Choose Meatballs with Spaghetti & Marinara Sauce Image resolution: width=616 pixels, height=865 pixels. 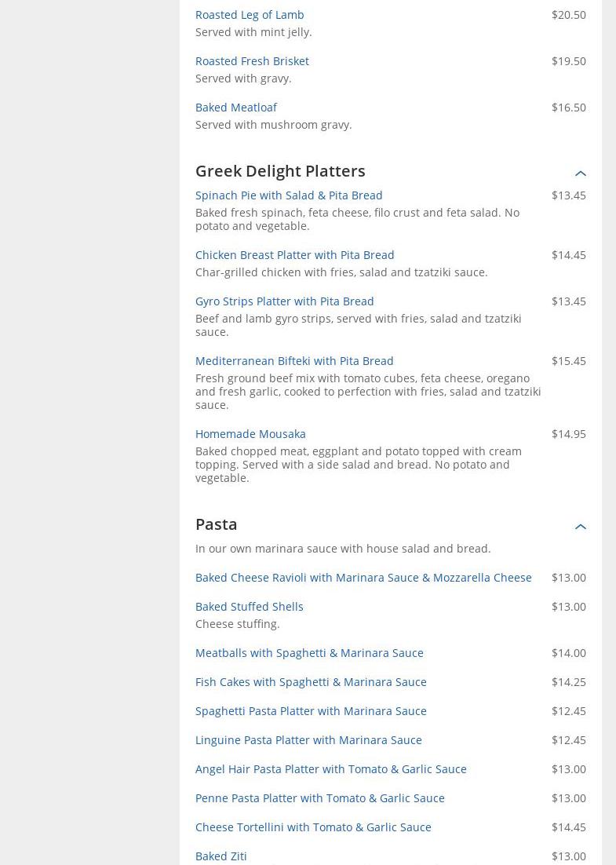pyautogui.click(x=309, y=653)
